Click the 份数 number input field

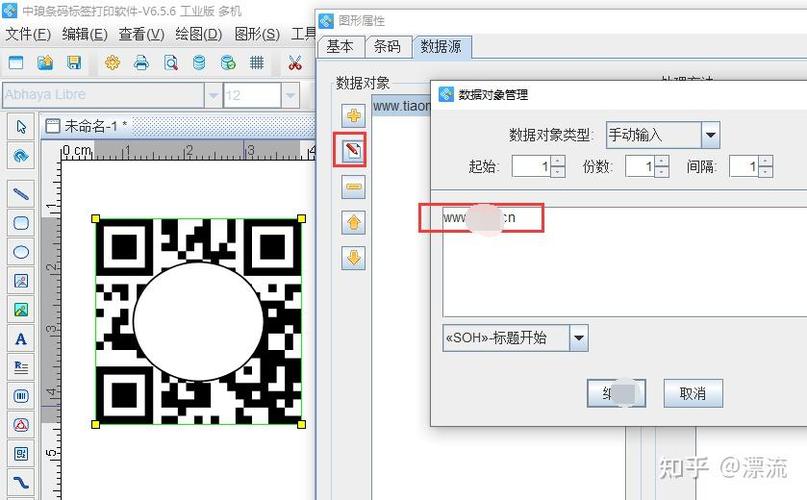click(640, 166)
